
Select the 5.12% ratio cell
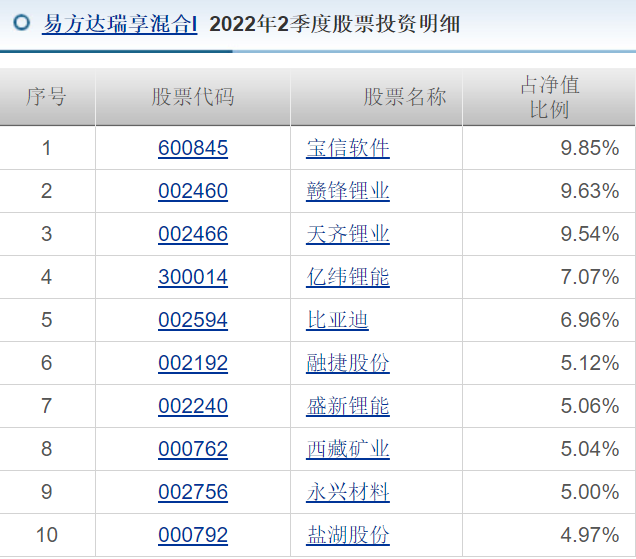(x=549, y=363)
